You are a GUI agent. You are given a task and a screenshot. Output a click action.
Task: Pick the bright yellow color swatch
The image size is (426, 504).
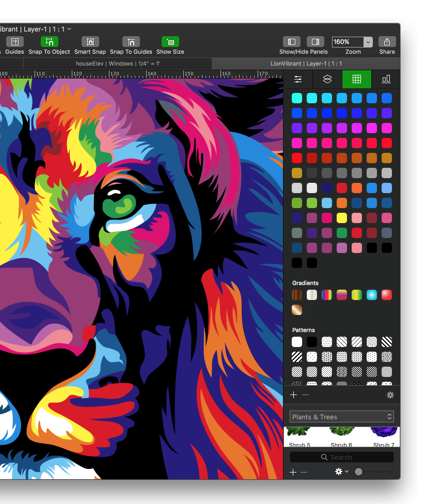[x=342, y=218]
